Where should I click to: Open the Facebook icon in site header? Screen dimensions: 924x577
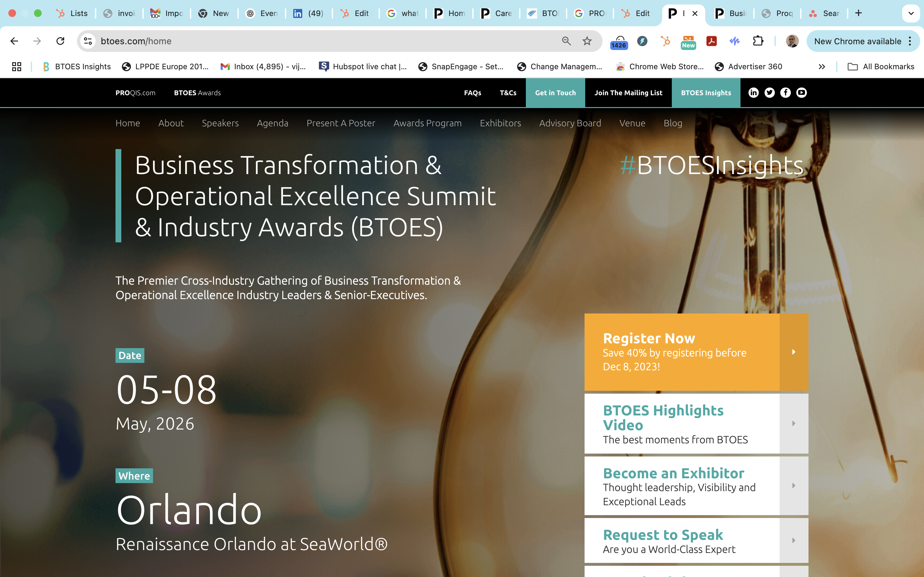point(785,93)
